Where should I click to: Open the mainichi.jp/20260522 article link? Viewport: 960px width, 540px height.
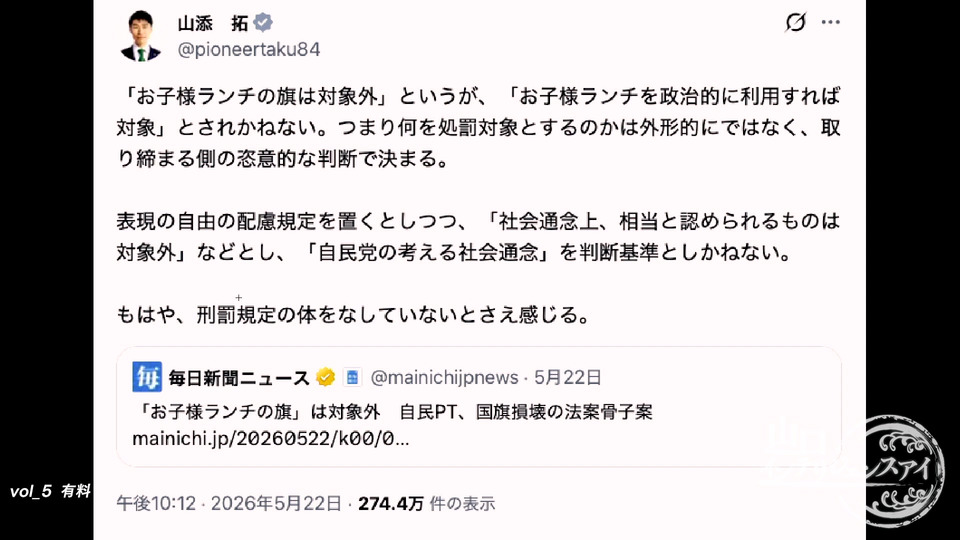click(271, 438)
